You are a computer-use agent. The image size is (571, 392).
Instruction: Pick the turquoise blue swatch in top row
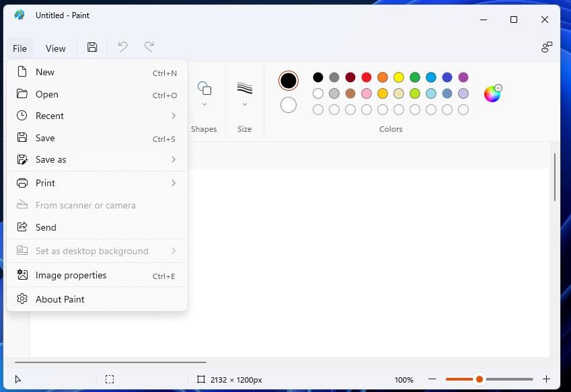431,77
